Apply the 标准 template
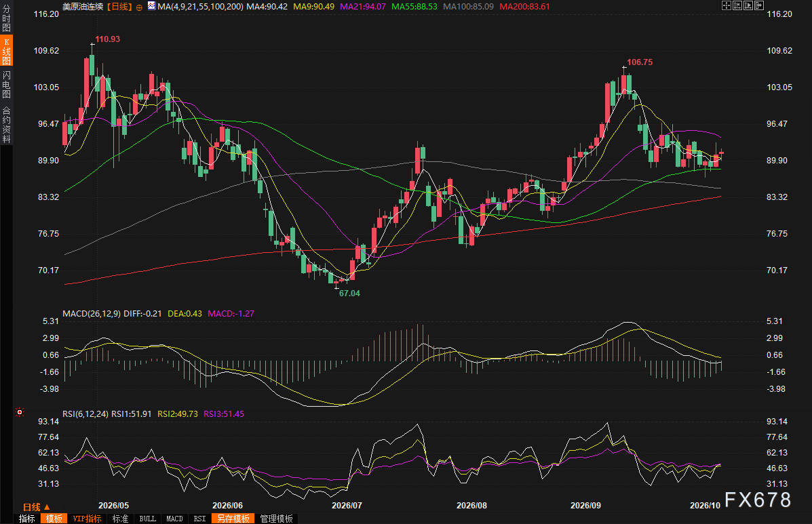The width and height of the screenshot is (812, 524). click(120, 519)
